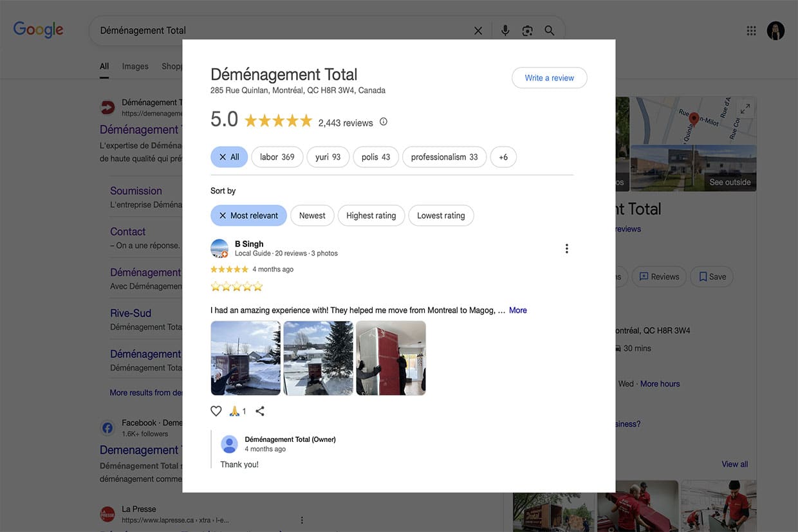Click the search by image camera icon
The image size is (798, 532).
(x=527, y=31)
